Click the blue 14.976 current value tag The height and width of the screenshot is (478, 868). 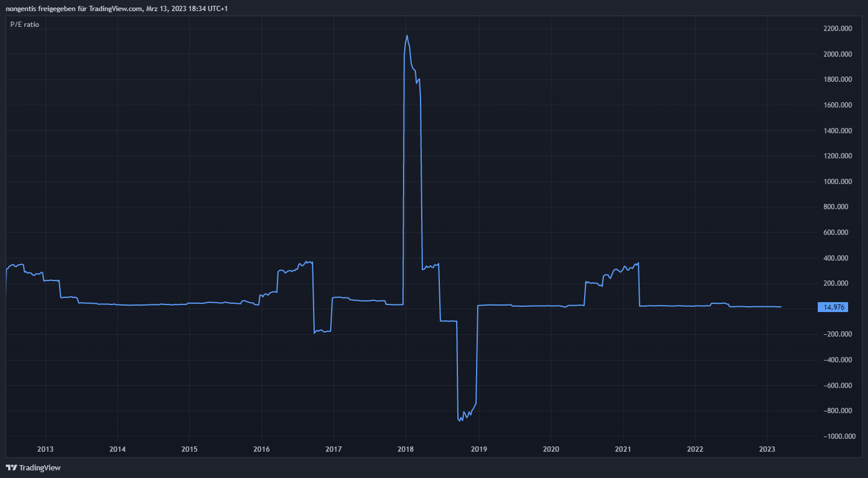pos(834,307)
